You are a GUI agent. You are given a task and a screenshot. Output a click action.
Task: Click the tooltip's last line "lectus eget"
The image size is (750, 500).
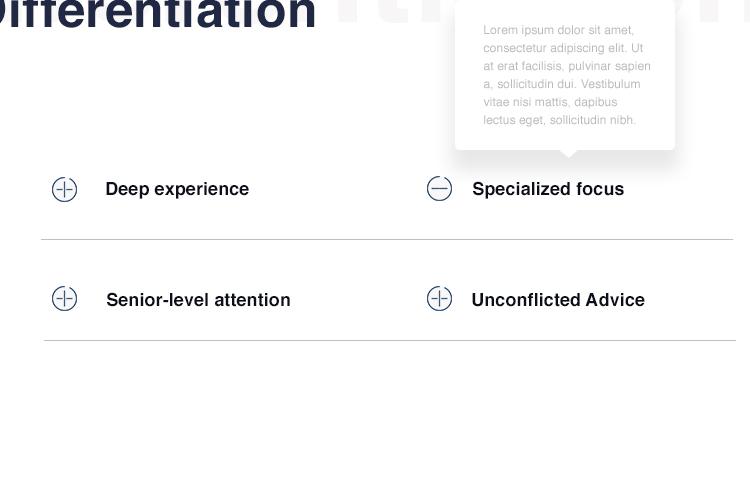pos(559,120)
